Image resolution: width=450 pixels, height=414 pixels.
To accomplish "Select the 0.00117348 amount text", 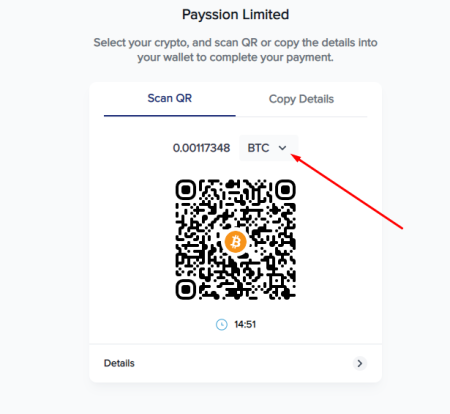I will (201, 148).
